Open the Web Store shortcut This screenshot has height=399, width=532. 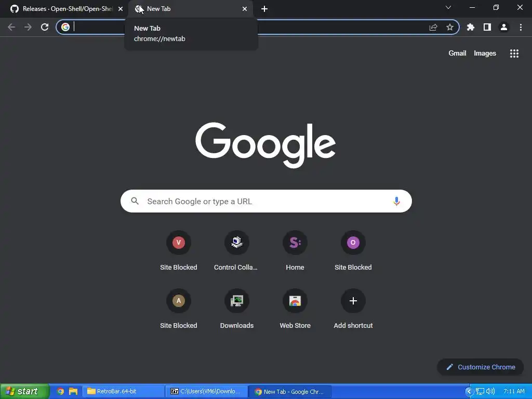pos(295,308)
